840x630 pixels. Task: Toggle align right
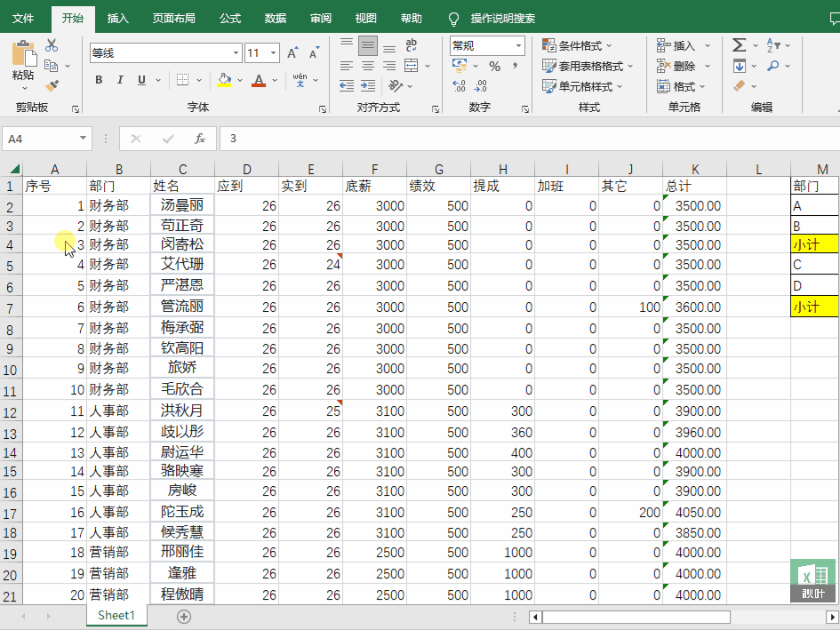(389, 66)
